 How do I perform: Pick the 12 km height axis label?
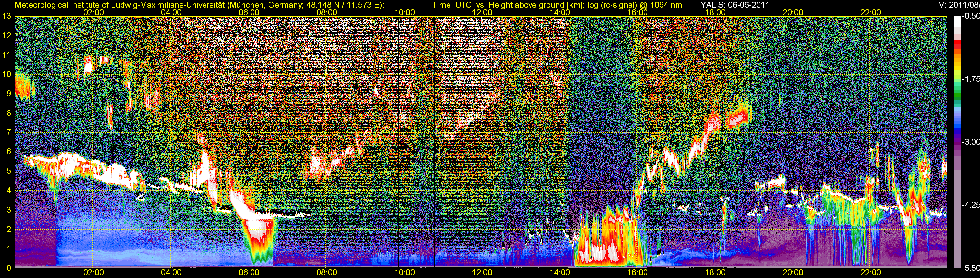coord(7,36)
